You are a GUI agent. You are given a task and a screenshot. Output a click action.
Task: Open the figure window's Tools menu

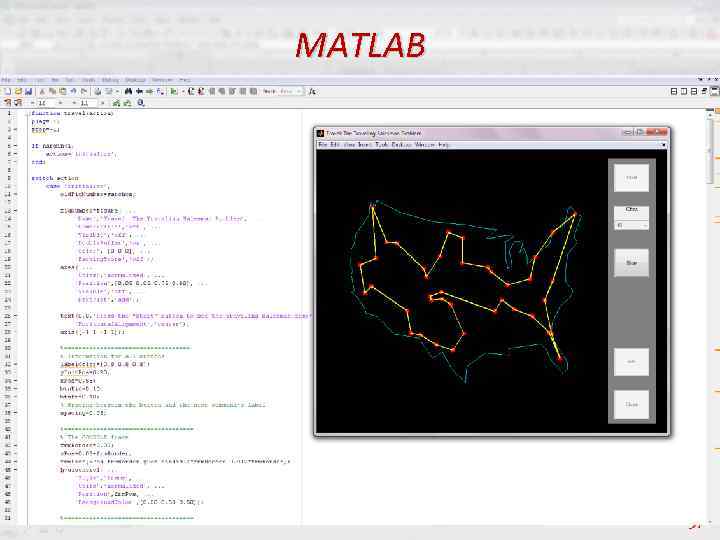click(382, 145)
